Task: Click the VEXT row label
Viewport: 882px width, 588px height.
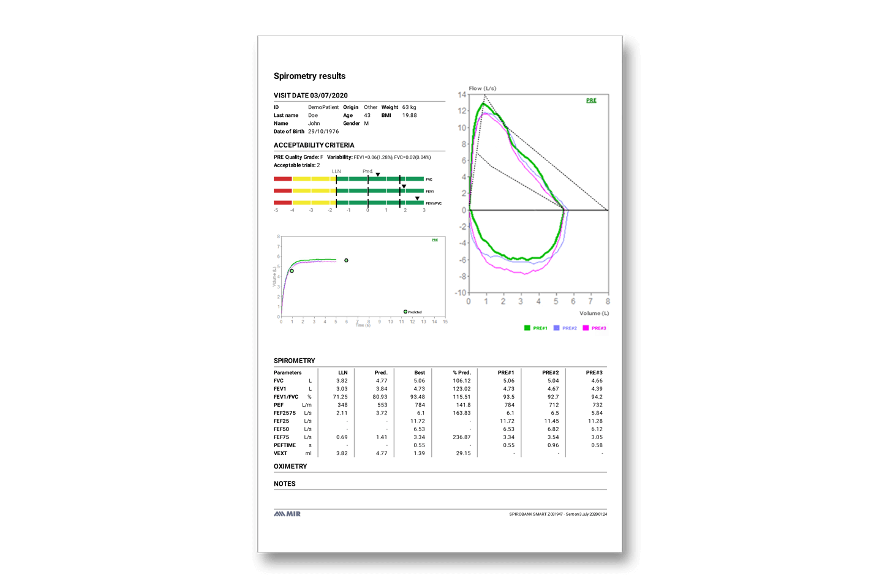Action: pyautogui.click(x=281, y=453)
